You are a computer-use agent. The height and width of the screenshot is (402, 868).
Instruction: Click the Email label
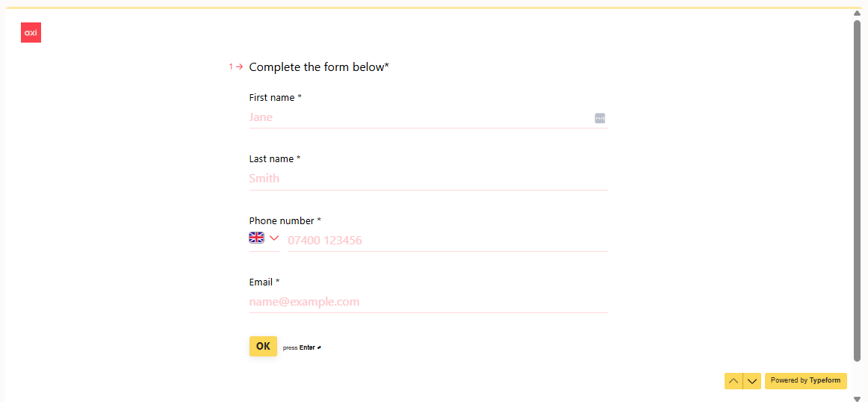(x=264, y=282)
